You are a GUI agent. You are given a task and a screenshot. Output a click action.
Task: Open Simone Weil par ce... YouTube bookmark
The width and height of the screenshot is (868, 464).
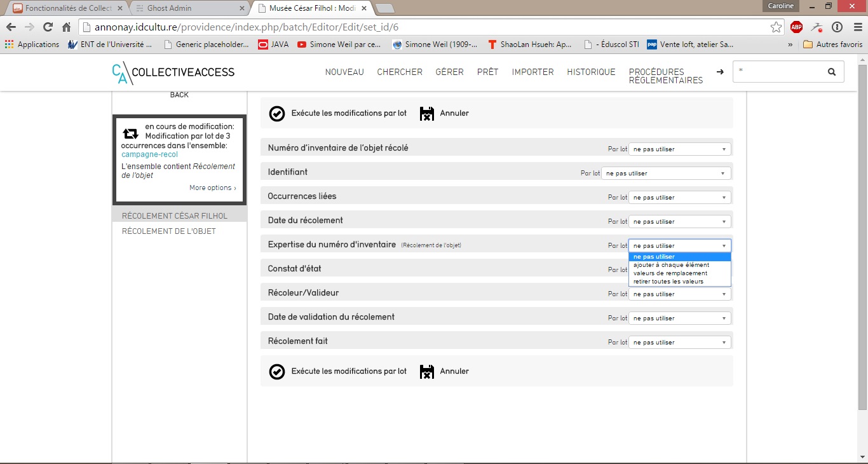point(339,44)
